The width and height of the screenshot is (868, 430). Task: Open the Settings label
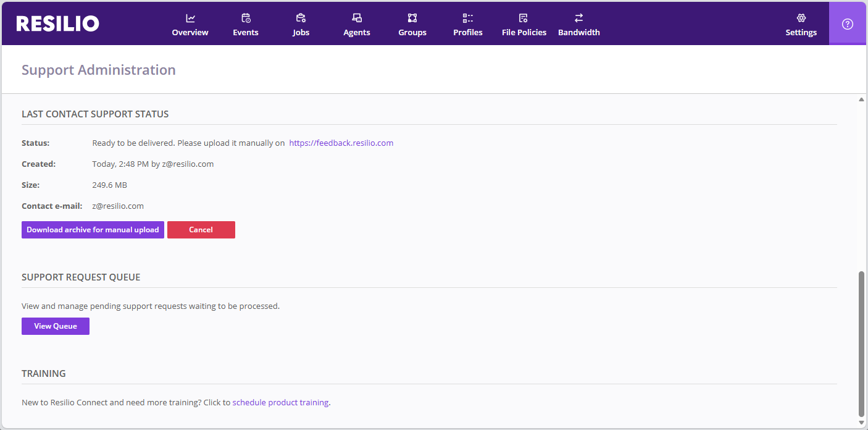[x=801, y=32]
